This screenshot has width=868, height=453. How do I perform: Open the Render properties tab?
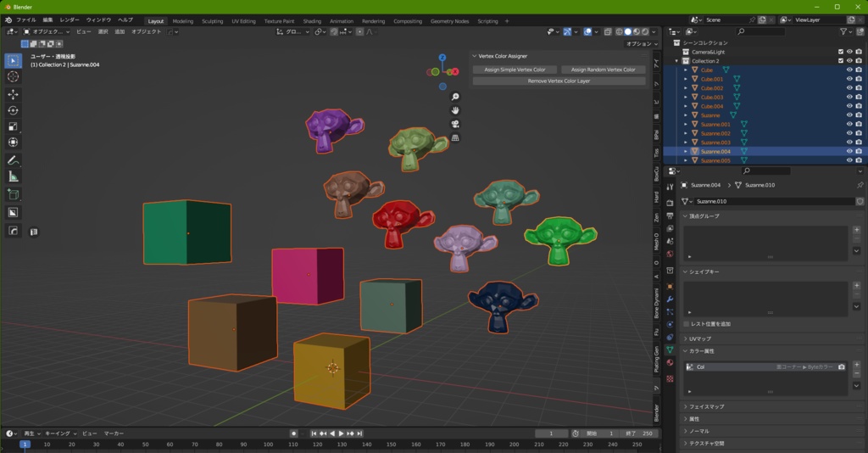[670, 203]
